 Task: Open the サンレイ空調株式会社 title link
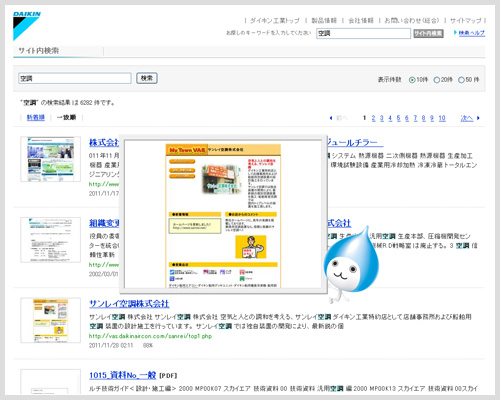pos(129,304)
